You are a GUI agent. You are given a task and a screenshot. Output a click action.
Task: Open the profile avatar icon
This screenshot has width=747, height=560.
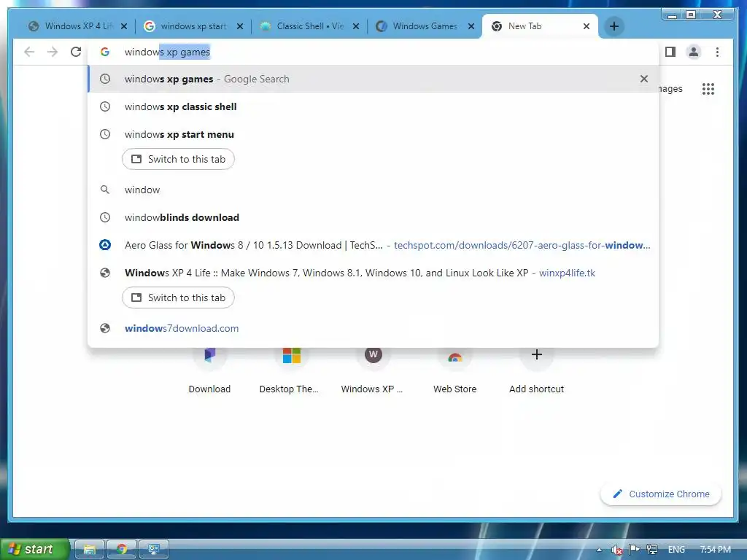coord(694,52)
